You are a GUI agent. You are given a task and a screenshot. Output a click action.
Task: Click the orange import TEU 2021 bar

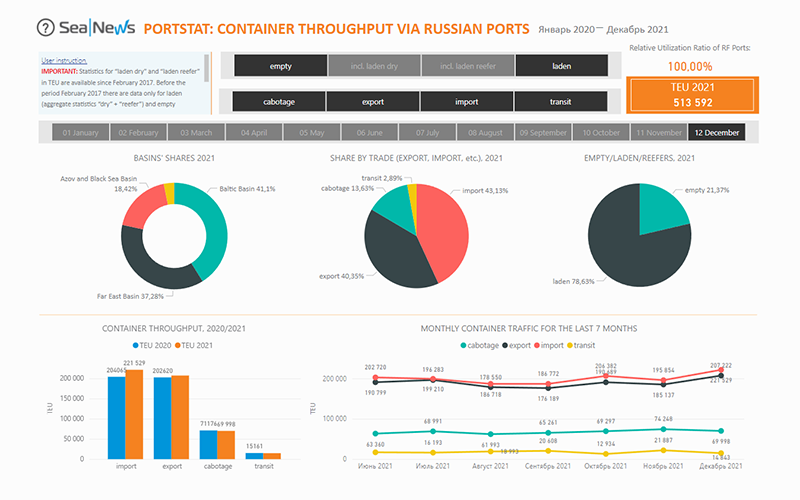point(134,414)
